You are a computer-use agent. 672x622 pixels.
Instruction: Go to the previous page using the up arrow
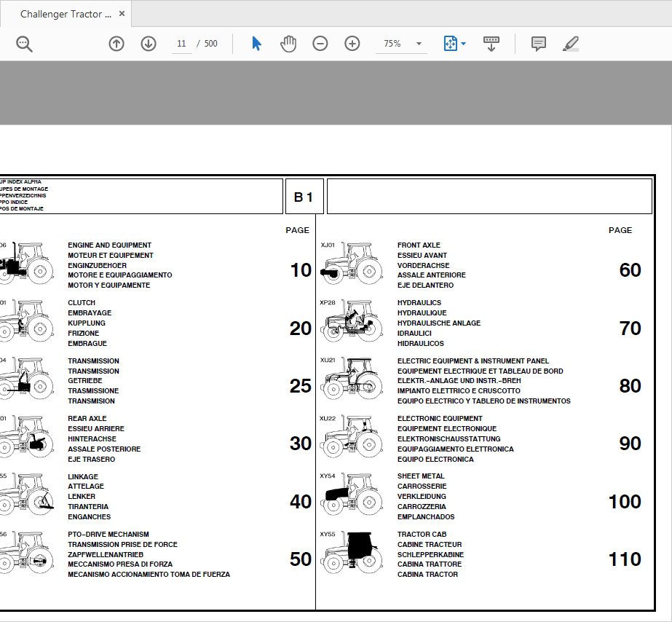click(116, 43)
